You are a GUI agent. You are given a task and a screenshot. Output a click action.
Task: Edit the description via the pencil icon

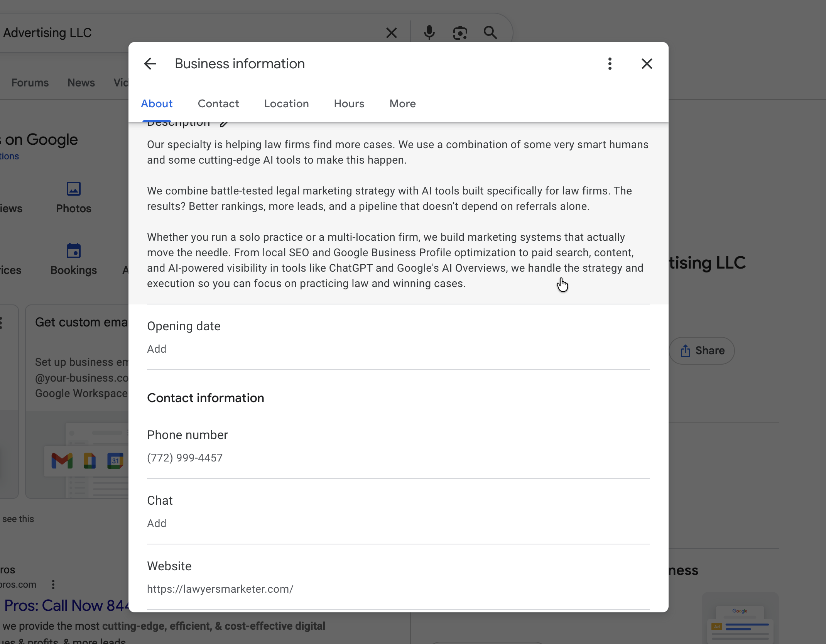coord(224,124)
